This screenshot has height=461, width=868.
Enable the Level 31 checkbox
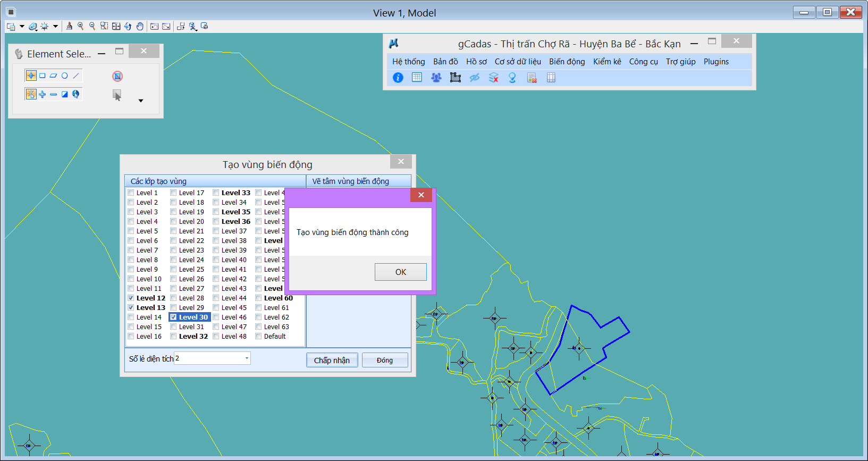(x=173, y=327)
